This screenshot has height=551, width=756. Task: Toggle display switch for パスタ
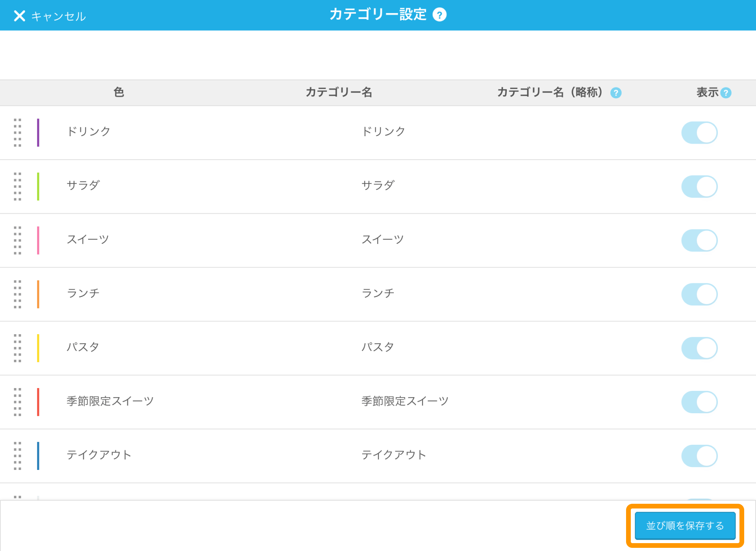tap(699, 348)
